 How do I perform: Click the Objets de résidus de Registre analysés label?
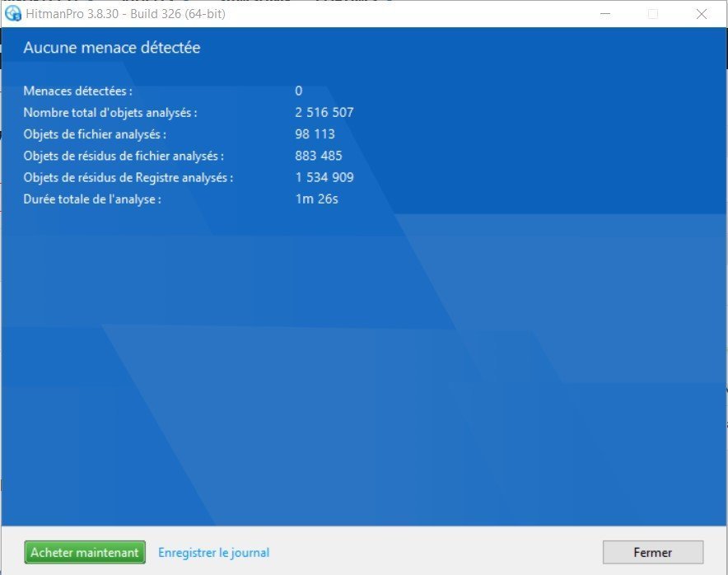point(128,177)
